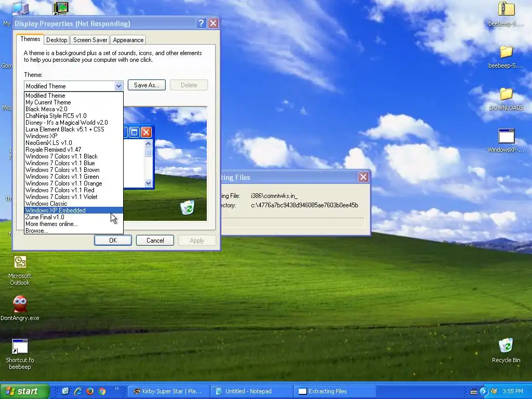The width and height of the screenshot is (532, 399).
Task: Choose Browse... in the theme list
Action: (x=74, y=231)
